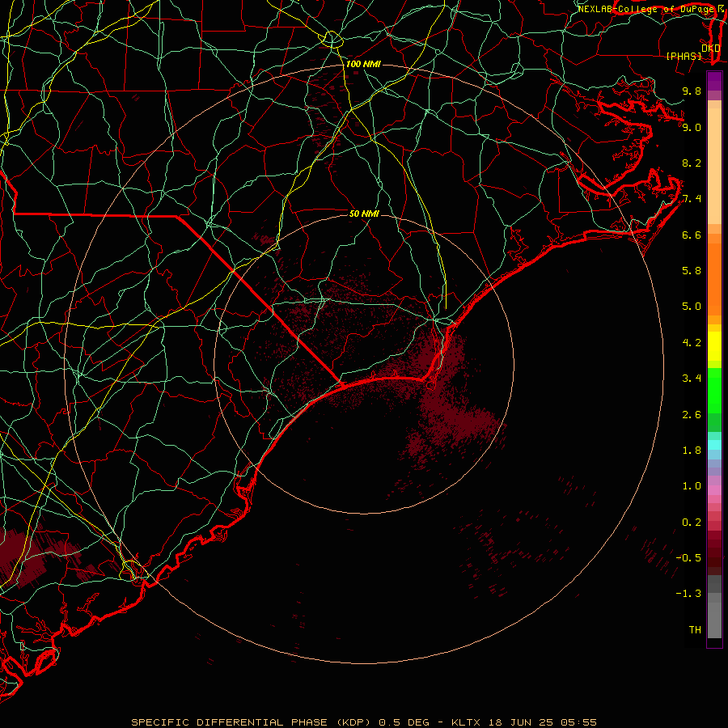
Task: Select the 2.6 value on the scale
Action: (x=692, y=415)
